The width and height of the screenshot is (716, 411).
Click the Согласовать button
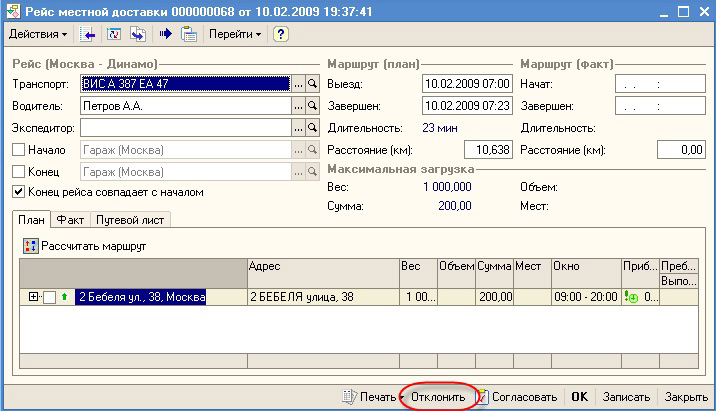[x=518, y=396]
